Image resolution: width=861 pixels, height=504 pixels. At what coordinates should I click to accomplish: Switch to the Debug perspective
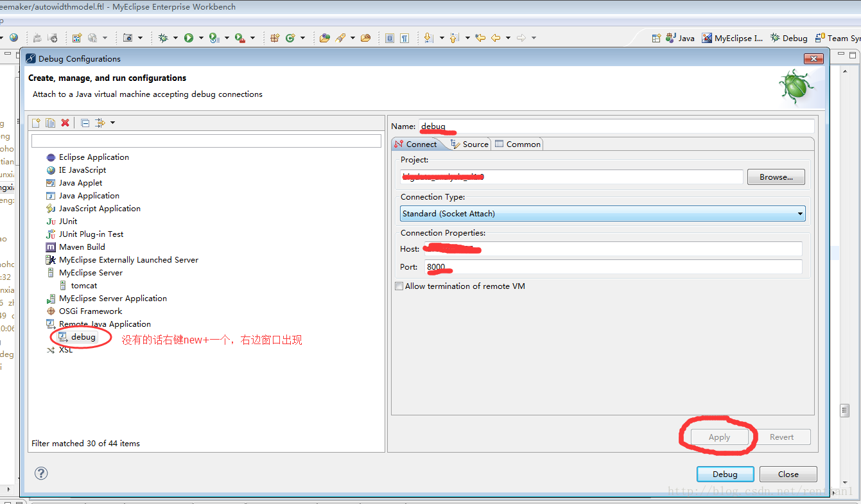pos(789,38)
